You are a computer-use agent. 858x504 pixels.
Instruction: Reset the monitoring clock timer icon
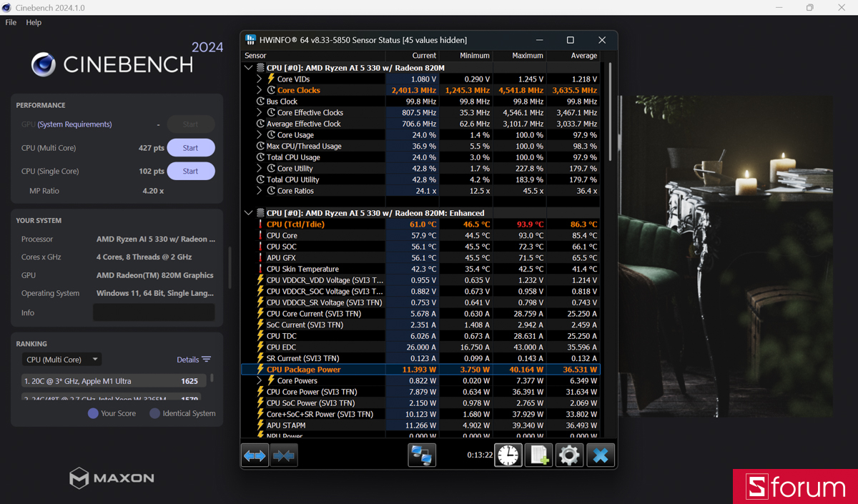508,455
